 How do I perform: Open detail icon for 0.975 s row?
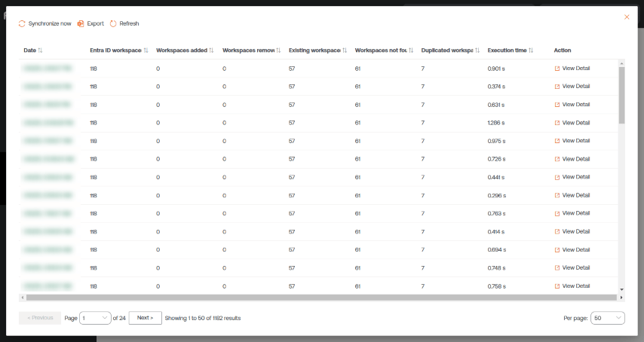557,141
